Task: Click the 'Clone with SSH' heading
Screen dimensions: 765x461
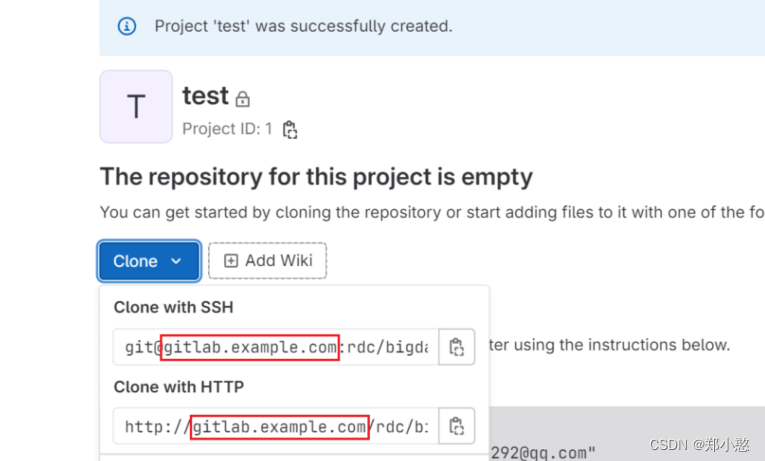Action: (174, 307)
